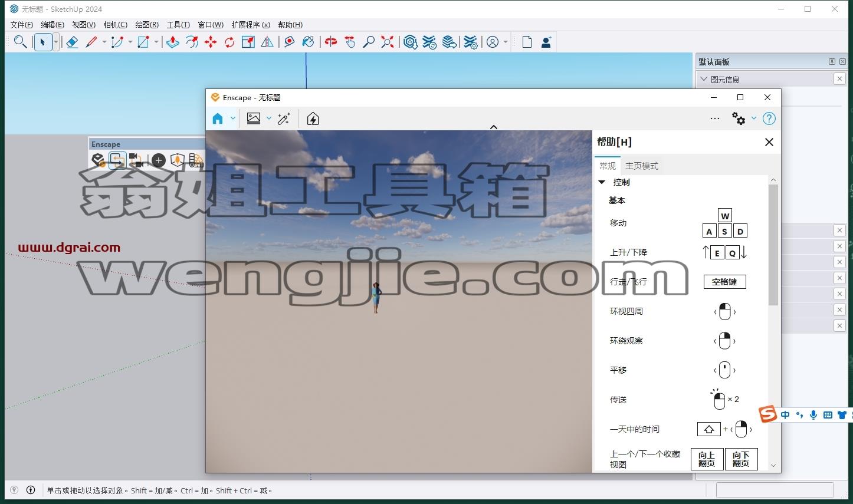Open the 文件(F) menu
Image resolution: width=853 pixels, height=504 pixels.
point(22,25)
